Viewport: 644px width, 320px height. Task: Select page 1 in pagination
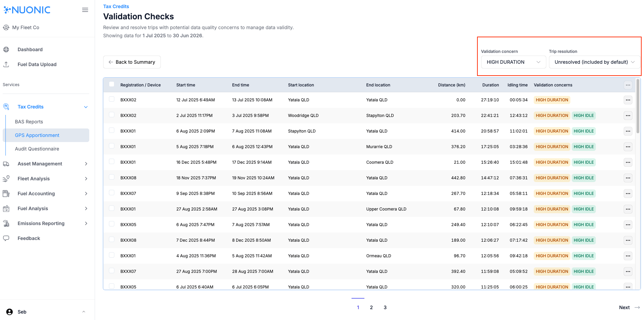358,307
